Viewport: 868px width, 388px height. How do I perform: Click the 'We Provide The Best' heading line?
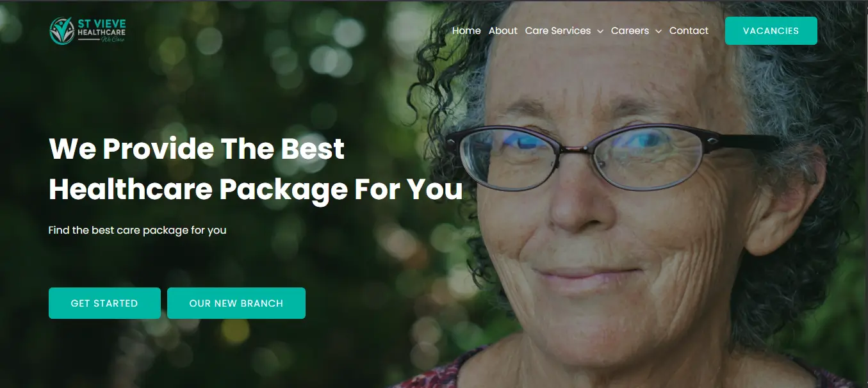pos(197,149)
